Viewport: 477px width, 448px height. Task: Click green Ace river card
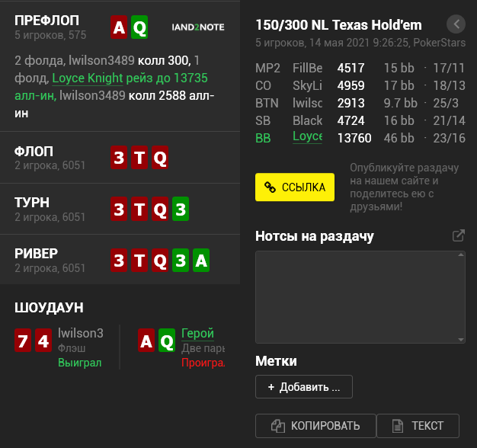[x=201, y=261]
